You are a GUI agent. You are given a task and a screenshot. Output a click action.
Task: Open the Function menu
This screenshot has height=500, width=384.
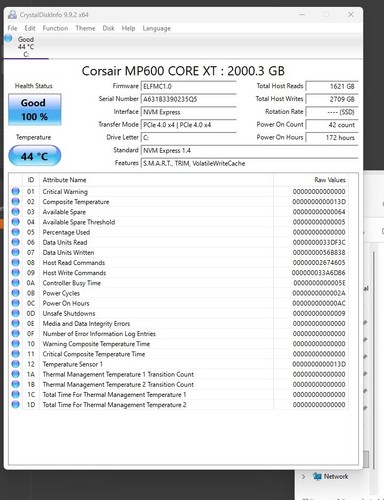pyautogui.click(x=55, y=28)
